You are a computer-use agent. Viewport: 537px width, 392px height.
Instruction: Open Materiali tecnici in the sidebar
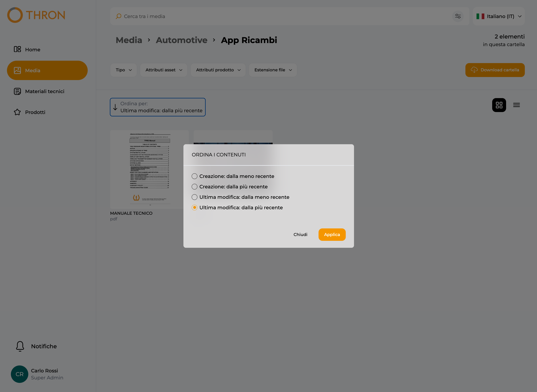(47, 91)
